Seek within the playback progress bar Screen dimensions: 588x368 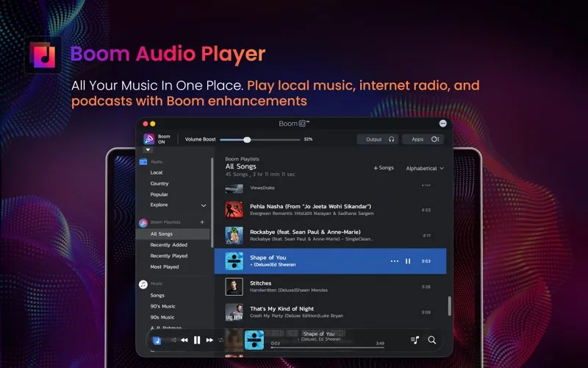pos(328,347)
